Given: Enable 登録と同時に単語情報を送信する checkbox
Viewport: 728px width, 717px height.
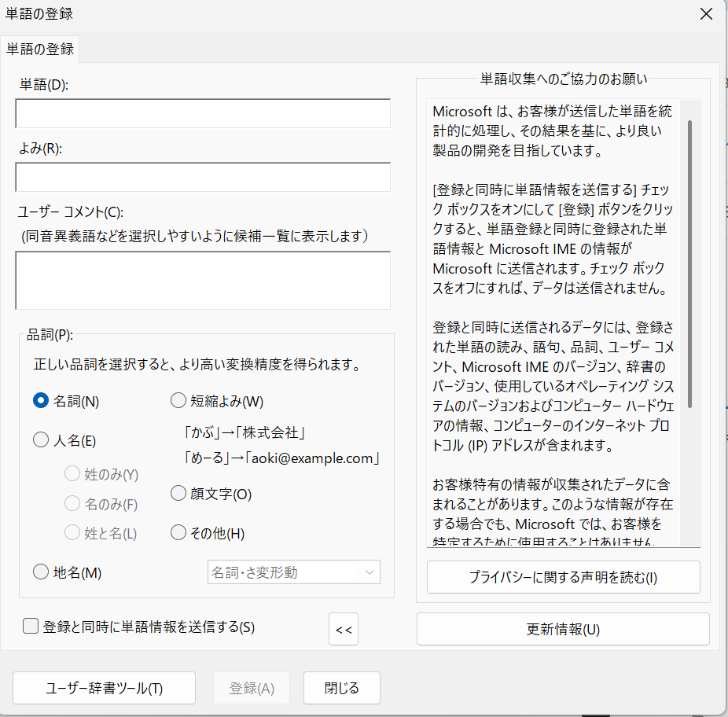Looking at the screenshot, I should 31,627.
